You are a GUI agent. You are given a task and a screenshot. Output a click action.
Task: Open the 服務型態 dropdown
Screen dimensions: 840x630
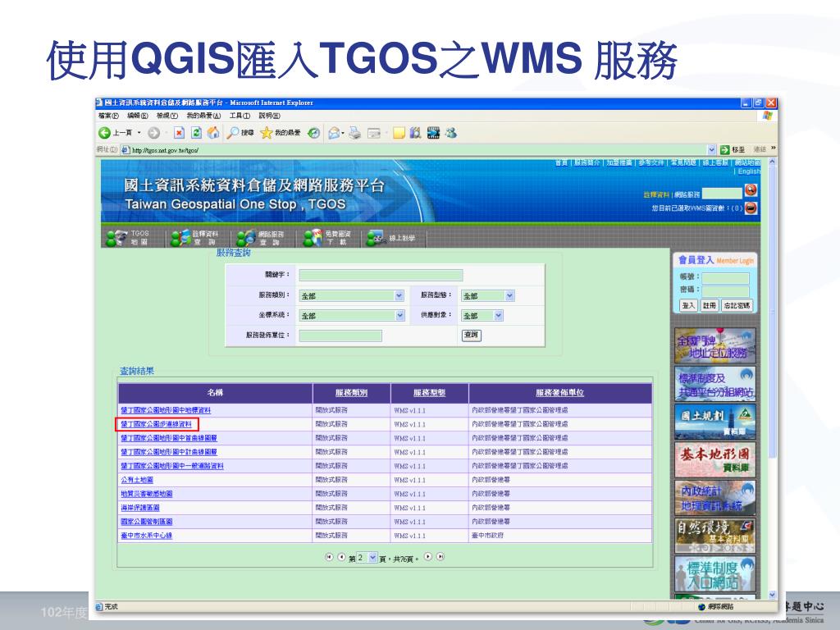(488, 295)
